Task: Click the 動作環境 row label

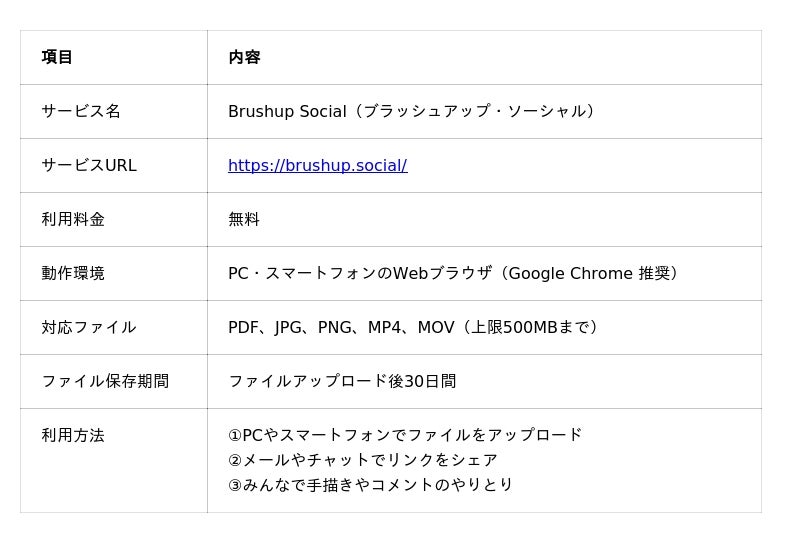Action: pos(73,274)
